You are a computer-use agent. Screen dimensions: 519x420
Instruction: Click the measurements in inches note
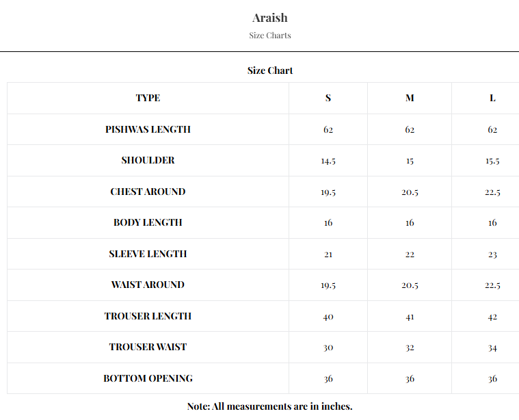269,406
